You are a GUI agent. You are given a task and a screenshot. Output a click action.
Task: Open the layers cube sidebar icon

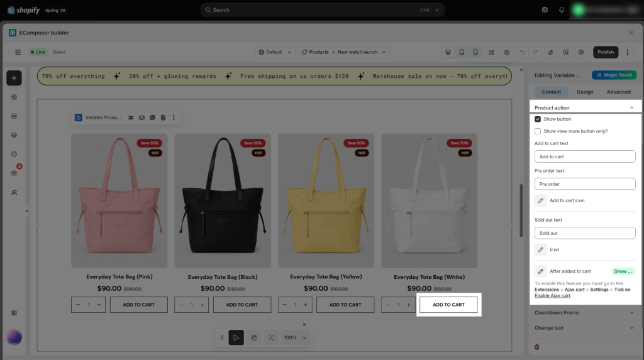(14, 135)
